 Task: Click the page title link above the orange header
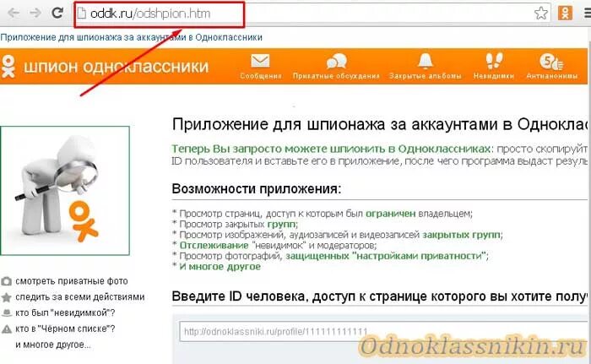[x=131, y=37]
